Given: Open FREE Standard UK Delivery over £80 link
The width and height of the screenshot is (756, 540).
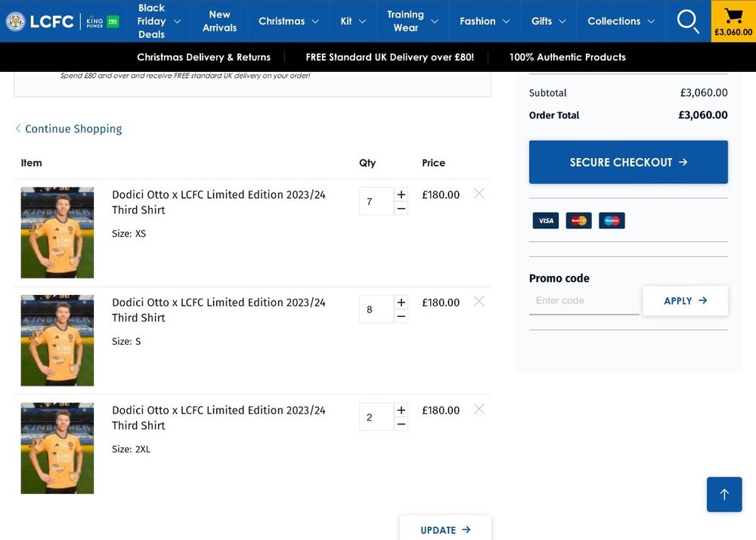Looking at the screenshot, I should [389, 57].
